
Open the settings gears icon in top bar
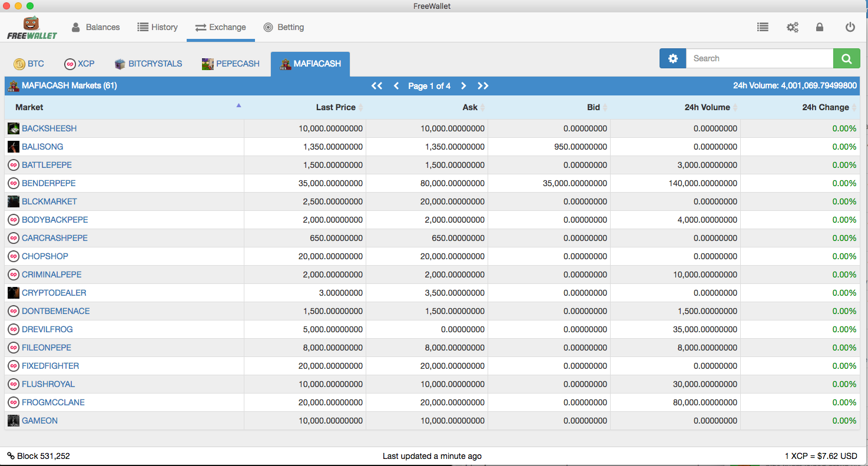pyautogui.click(x=793, y=27)
